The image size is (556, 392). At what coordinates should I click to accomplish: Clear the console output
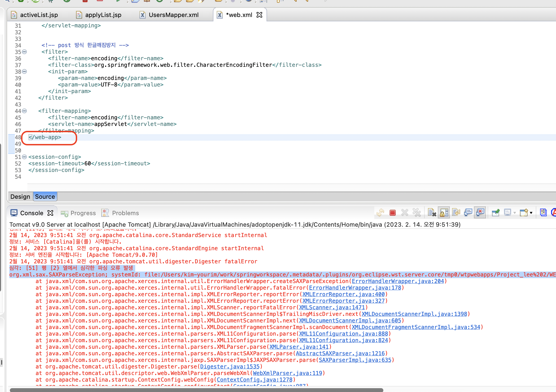click(432, 213)
